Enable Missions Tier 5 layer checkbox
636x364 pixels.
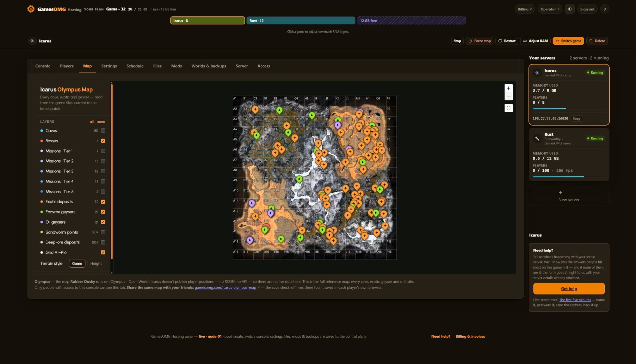pyautogui.click(x=103, y=192)
